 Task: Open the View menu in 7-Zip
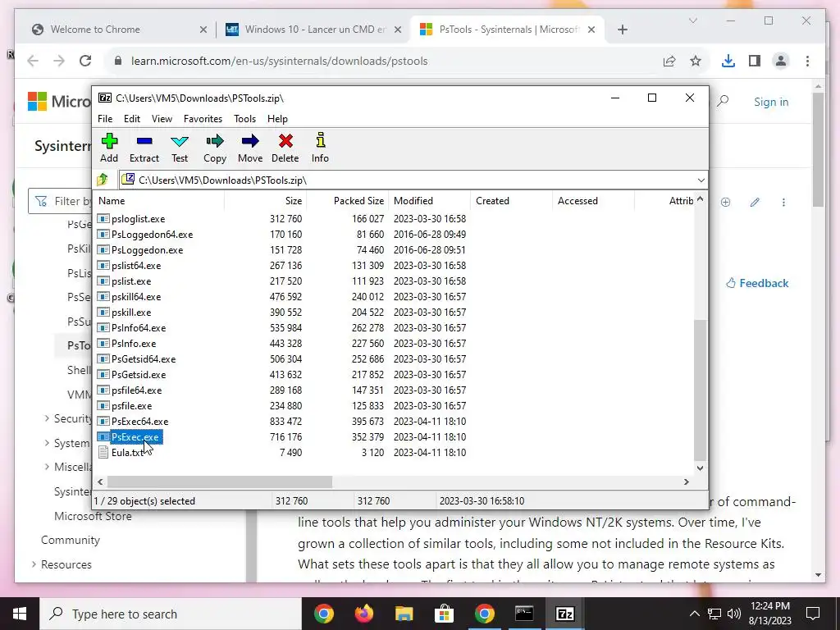point(162,119)
